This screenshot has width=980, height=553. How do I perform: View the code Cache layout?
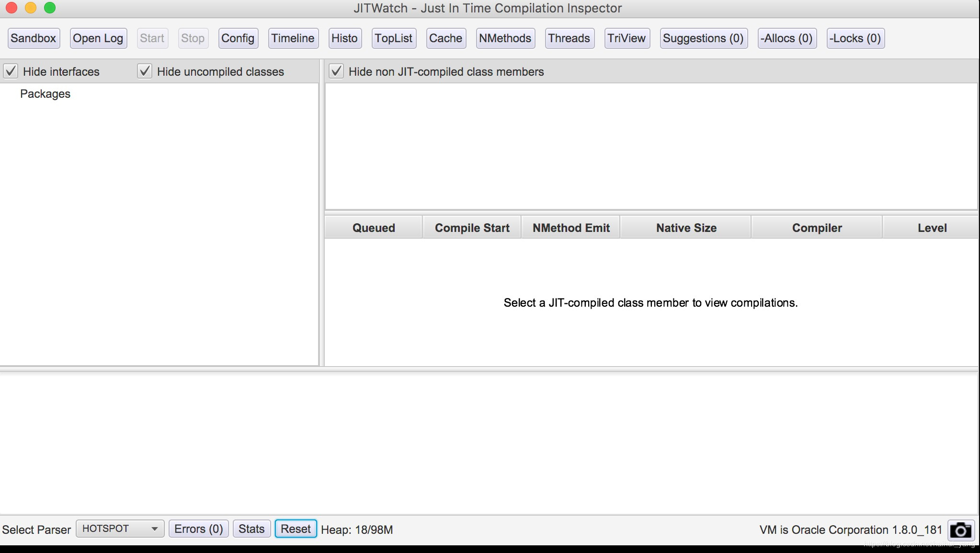[x=445, y=38]
